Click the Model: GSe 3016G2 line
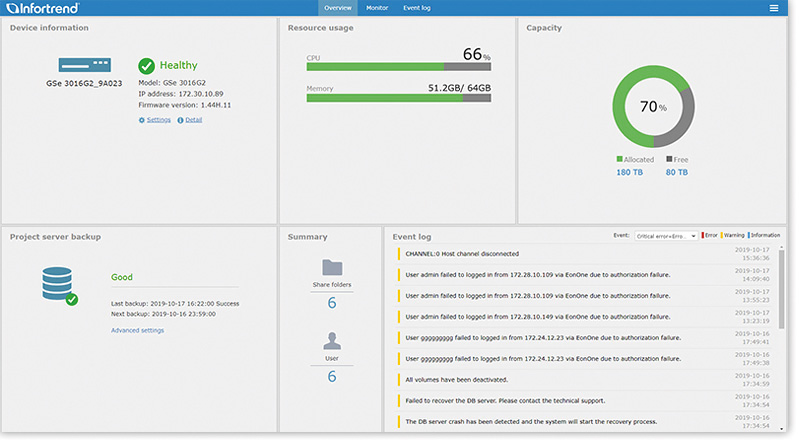Image resolution: width=800 pixels, height=444 pixels. pos(172,83)
